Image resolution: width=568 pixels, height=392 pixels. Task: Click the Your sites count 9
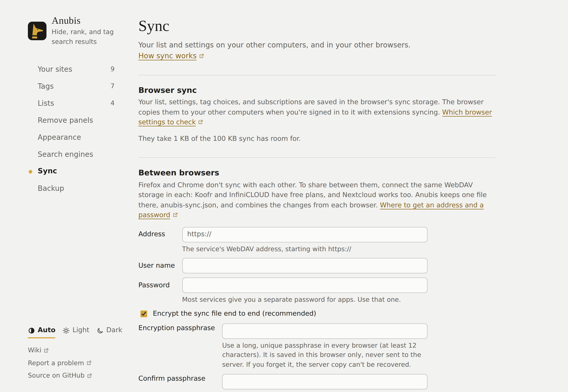[113, 69]
